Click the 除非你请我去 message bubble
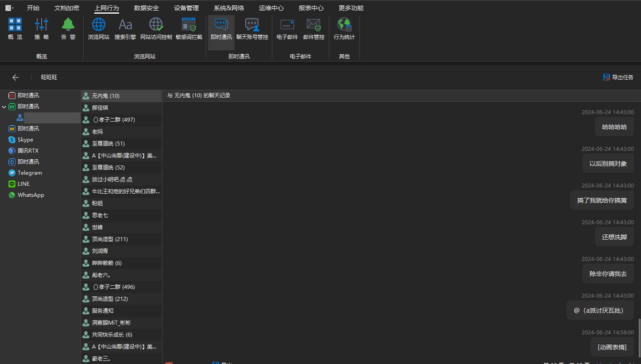641x364 pixels. pyautogui.click(x=608, y=274)
